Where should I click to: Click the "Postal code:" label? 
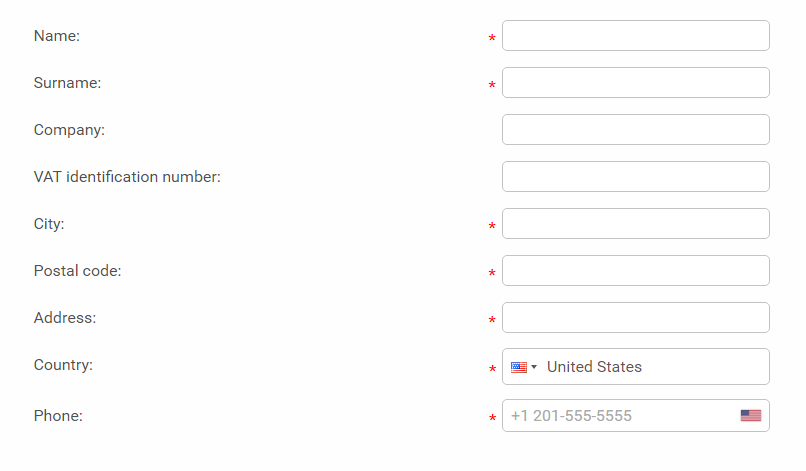click(78, 271)
